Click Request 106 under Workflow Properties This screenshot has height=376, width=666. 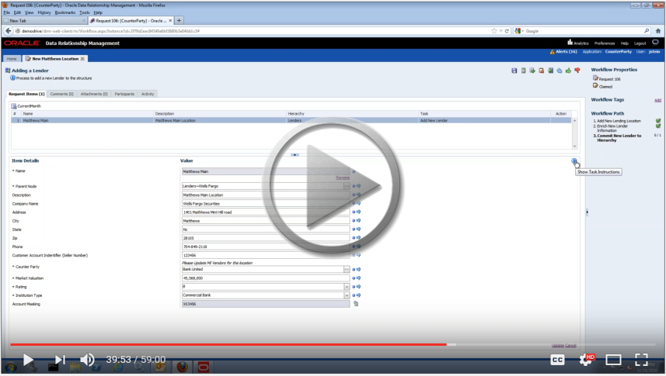[609, 79]
